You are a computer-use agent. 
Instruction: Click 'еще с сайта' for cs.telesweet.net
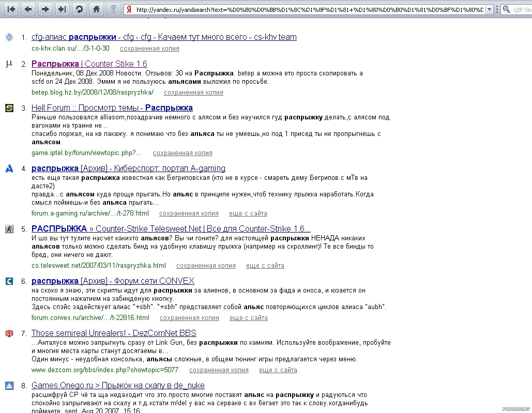(x=265, y=266)
